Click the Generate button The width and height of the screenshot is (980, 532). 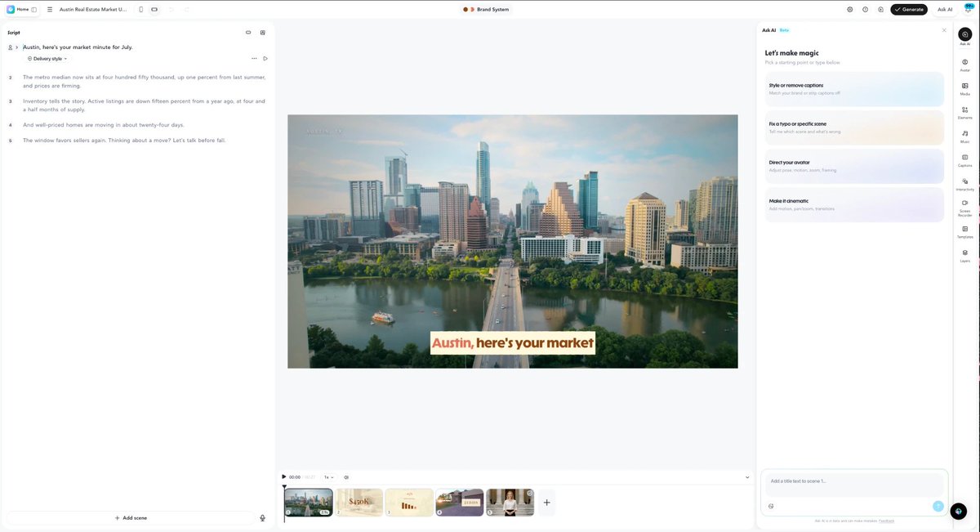click(909, 9)
